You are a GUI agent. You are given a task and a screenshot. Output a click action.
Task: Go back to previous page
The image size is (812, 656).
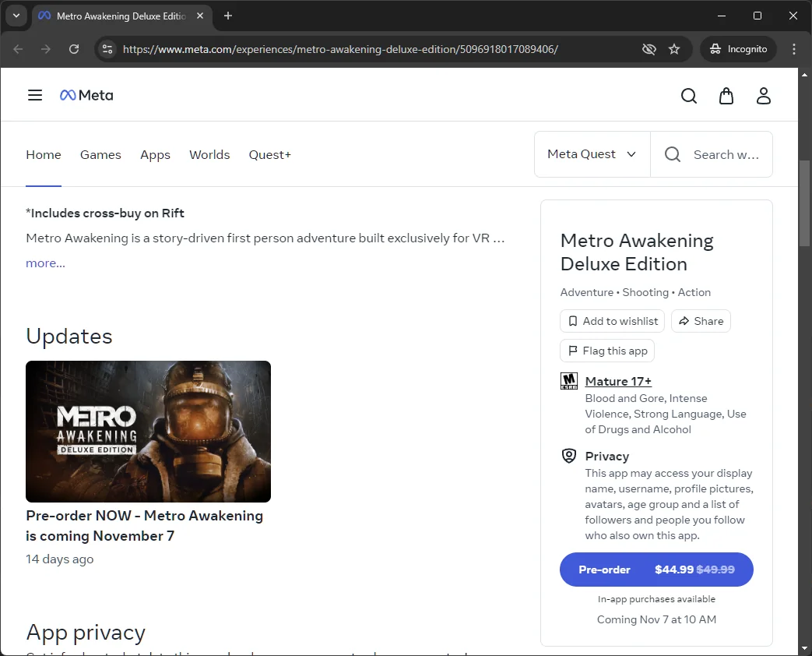click(18, 49)
